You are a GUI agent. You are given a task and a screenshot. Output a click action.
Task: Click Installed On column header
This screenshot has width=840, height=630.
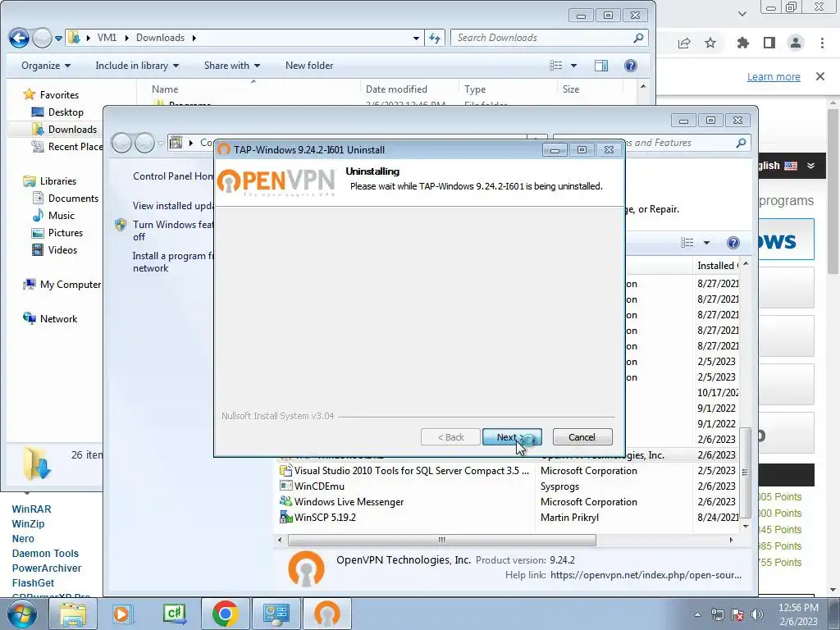point(717,266)
